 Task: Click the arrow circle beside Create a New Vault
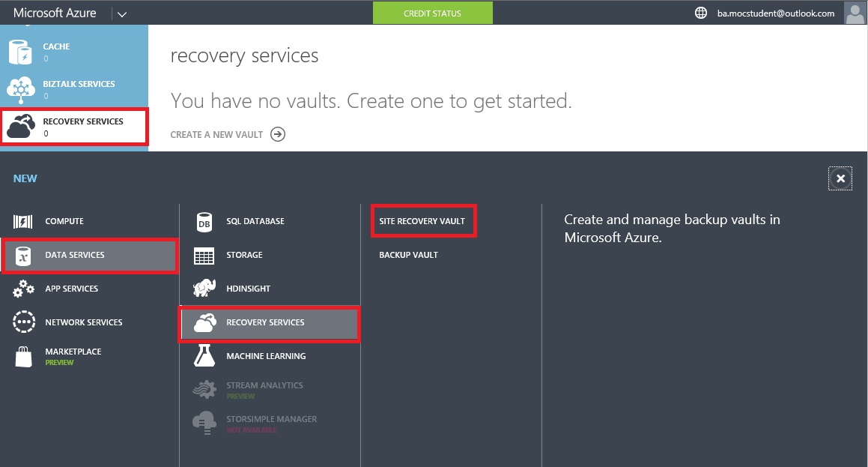[278, 134]
